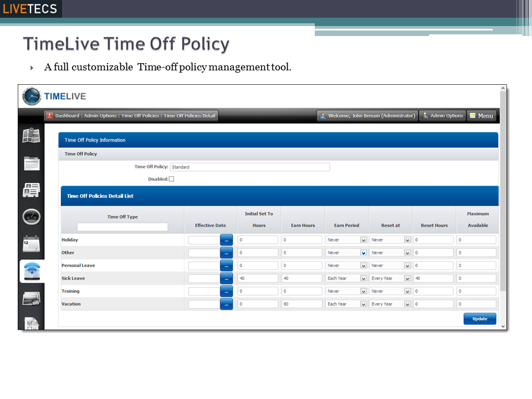Open Reset at dropdown for Training
The width and height of the screenshot is (532, 399).
pos(407,291)
